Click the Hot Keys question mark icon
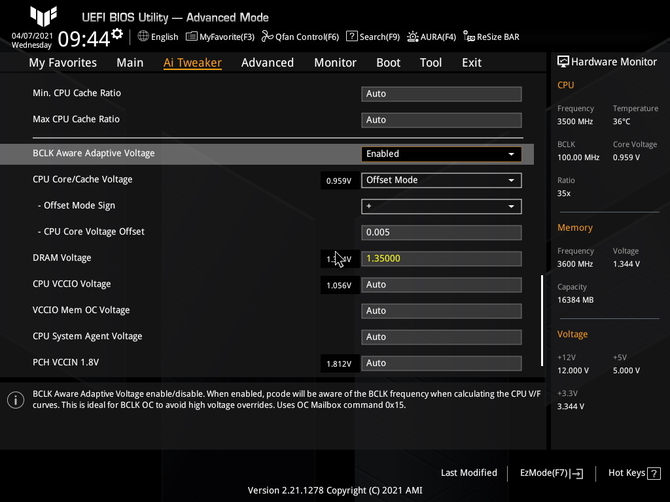The width and height of the screenshot is (670, 502). pyautogui.click(x=654, y=473)
